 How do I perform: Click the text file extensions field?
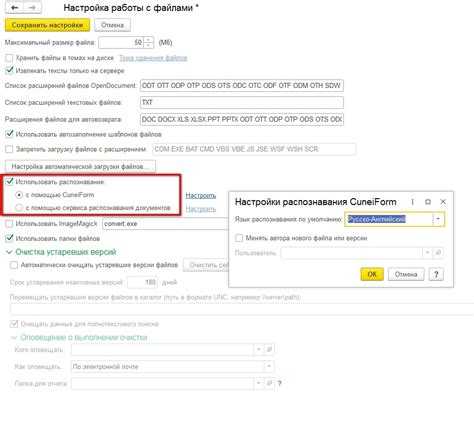click(242, 102)
